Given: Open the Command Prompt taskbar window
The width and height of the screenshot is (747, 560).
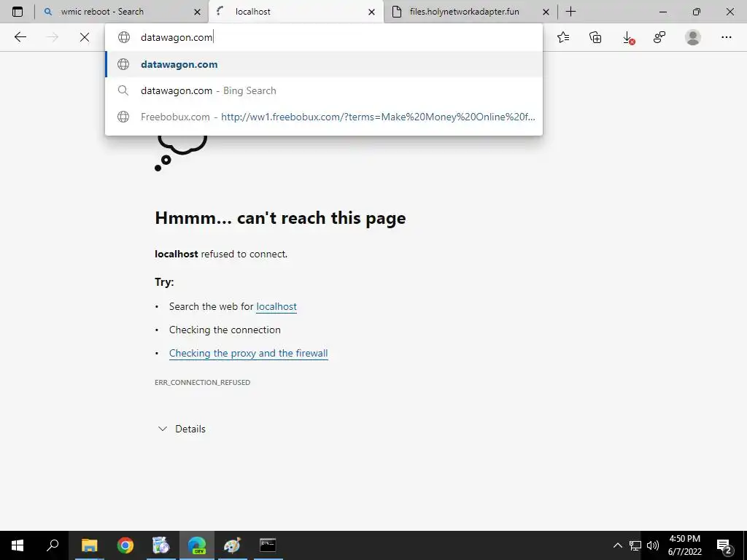Looking at the screenshot, I should point(268,545).
